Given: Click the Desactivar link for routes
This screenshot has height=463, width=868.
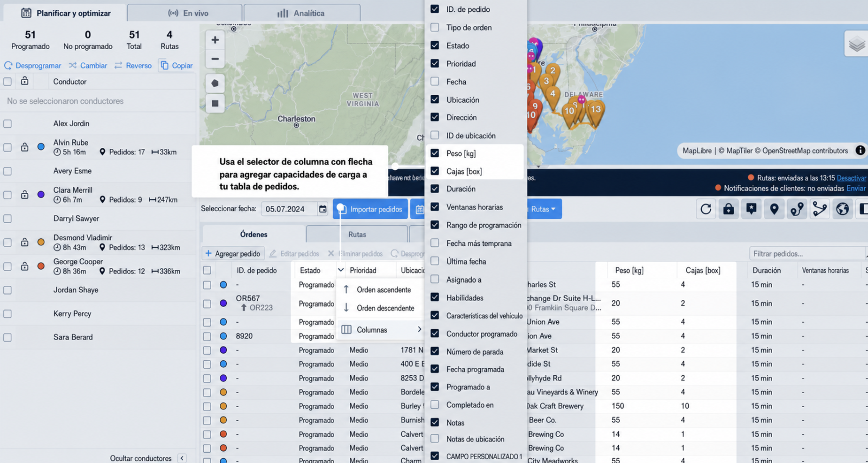Looking at the screenshot, I should point(852,178).
